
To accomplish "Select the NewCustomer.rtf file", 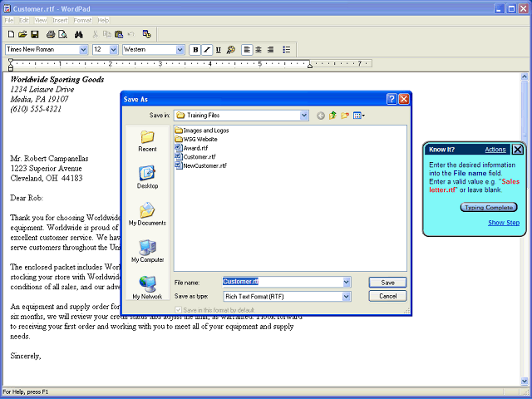I will [201, 165].
